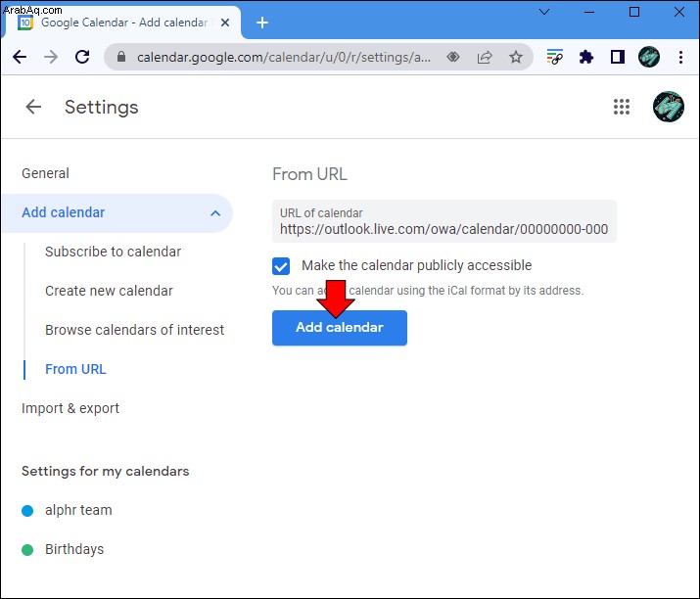Bookmark this page with the star icon
This screenshot has width=700, height=599.
pyautogui.click(x=516, y=57)
